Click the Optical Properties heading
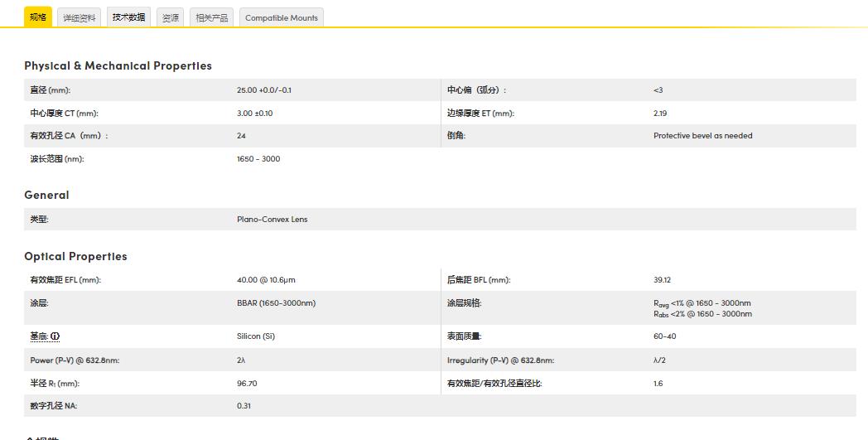This screenshot has height=440, width=868. coord(75,256)
